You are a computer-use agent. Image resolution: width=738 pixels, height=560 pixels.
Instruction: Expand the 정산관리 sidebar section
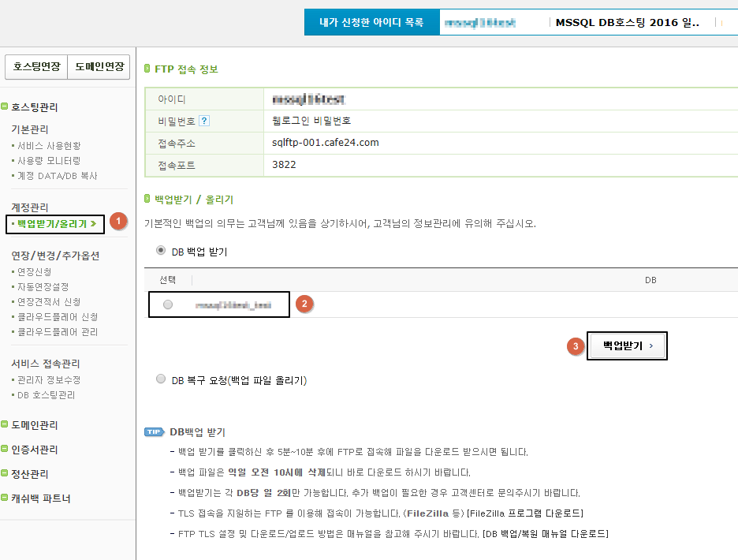point(29,474)
